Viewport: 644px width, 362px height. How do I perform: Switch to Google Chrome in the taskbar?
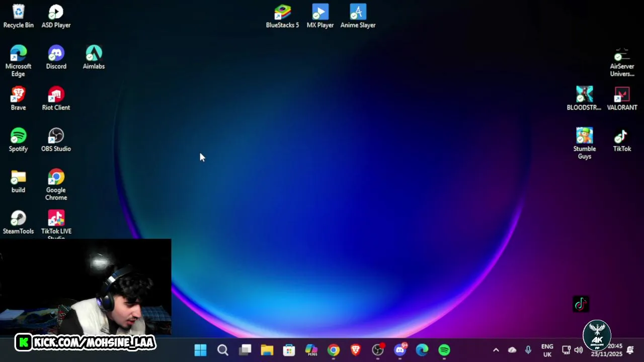(334, 350)
